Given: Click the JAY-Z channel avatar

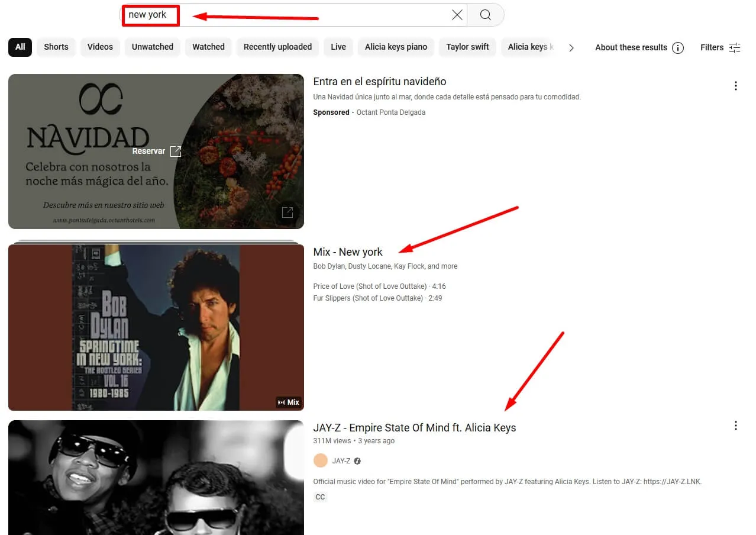Looking at the screenshot, I should point(320,461).
